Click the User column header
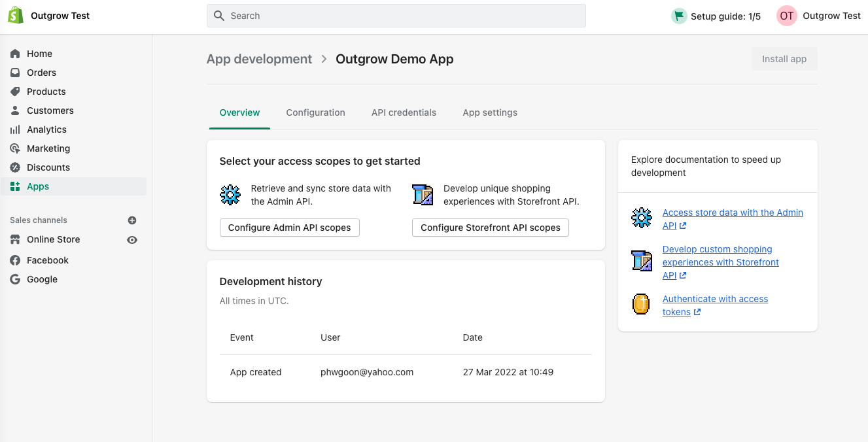This screenshot has width=868, height=442. 330,337
